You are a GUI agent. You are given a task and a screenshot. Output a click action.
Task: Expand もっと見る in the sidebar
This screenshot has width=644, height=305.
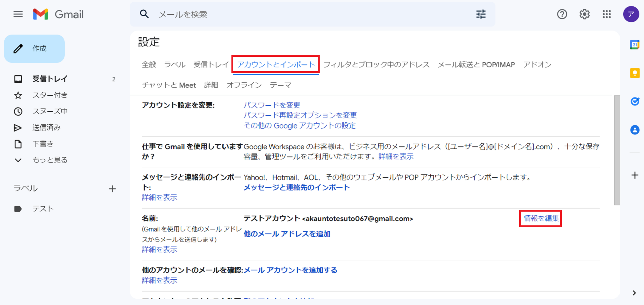click(x=50, y=160)
